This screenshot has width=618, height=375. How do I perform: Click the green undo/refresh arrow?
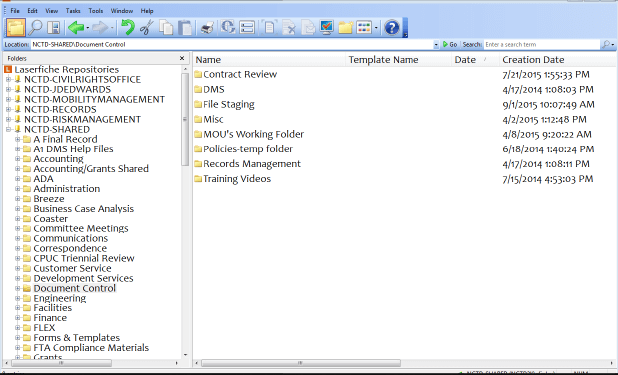tap(128, 28)
